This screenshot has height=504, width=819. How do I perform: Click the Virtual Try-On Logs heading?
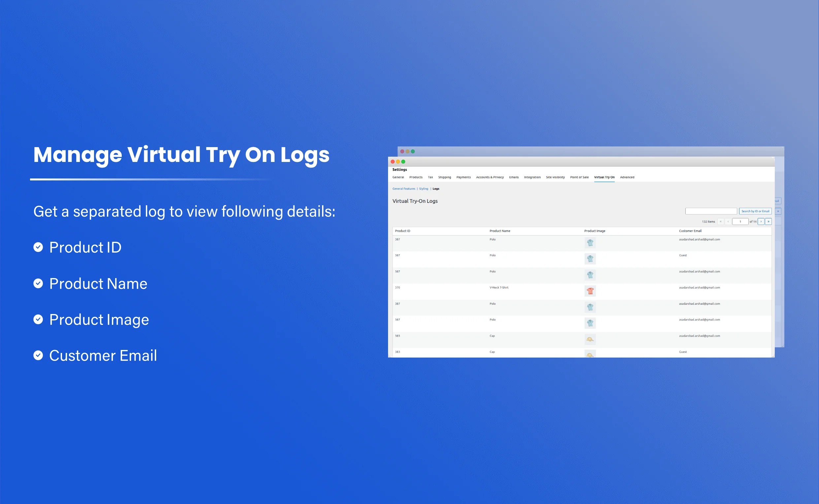(415, 201)
